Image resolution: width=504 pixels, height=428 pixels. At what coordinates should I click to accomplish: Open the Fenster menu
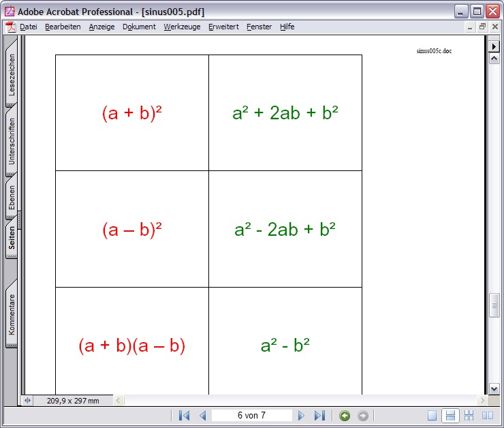(259, 27)
